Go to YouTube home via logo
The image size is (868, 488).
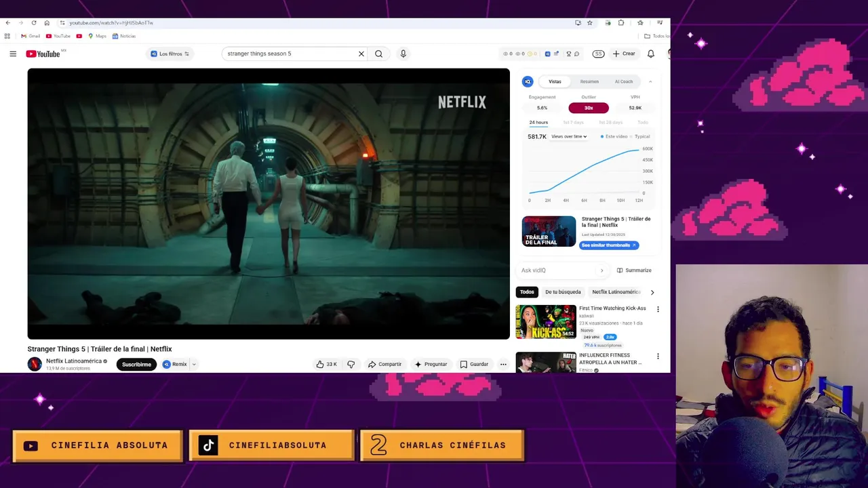coord(43,54)
